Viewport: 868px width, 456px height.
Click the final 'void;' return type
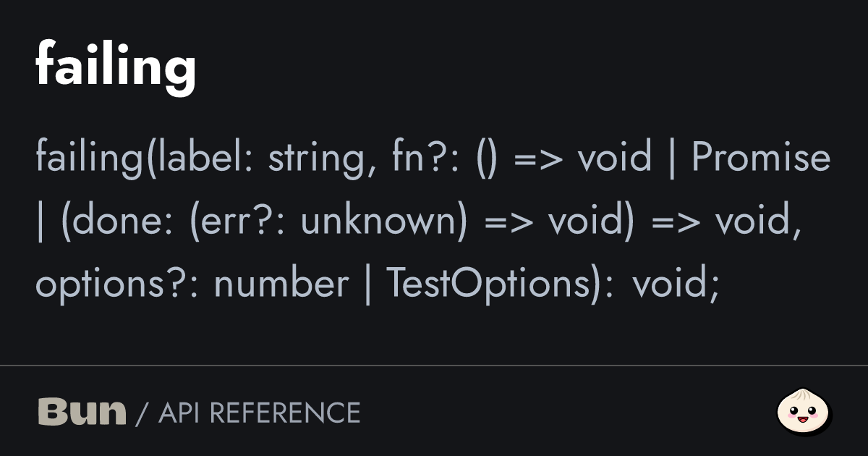pos(676,284)
